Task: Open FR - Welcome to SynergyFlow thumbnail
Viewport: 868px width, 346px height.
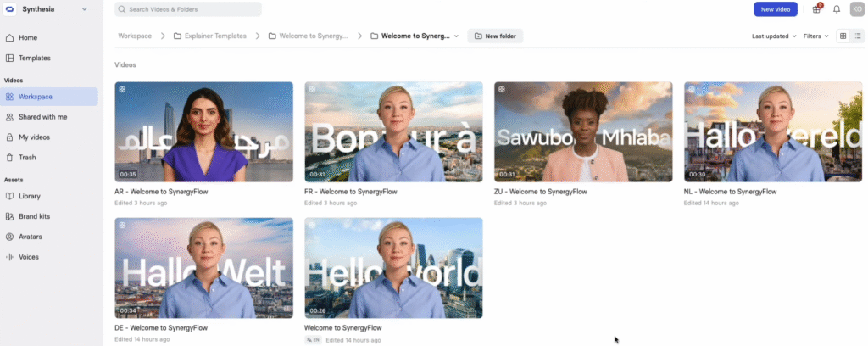Action: (393, 131)
